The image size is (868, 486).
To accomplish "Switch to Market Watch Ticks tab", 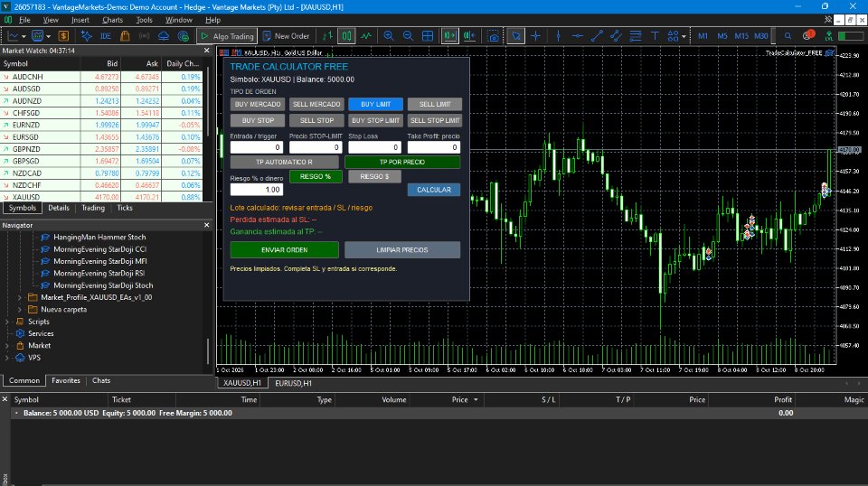I will [x=125, y=208].
